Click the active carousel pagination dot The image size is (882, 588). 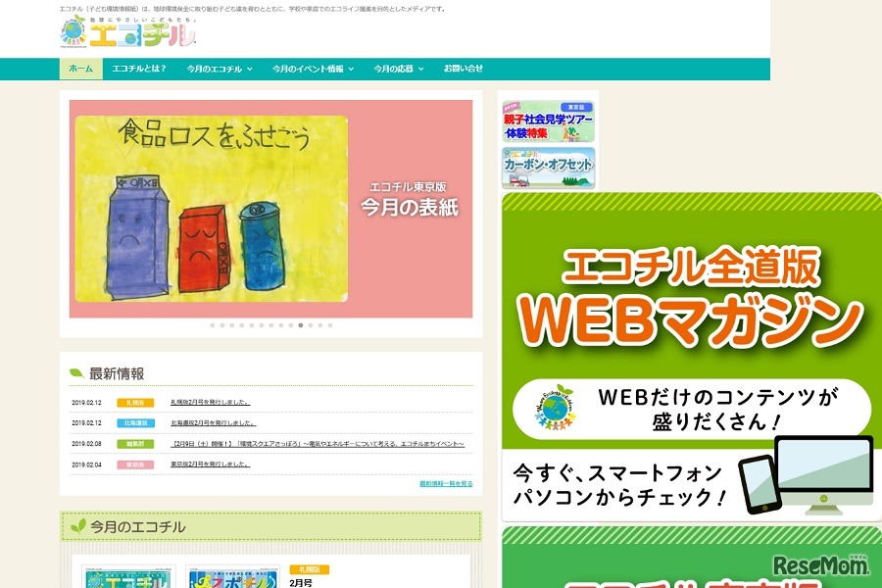301,324
